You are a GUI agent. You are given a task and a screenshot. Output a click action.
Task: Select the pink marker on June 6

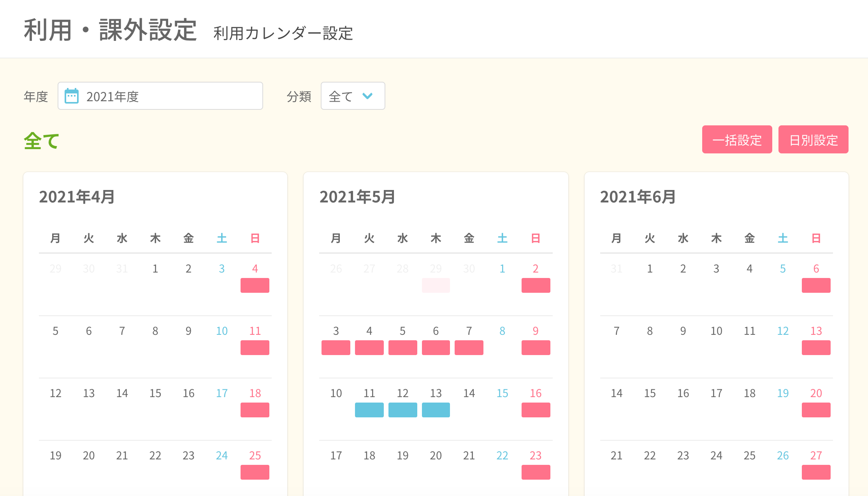pyautogui.click(x=816, y=285)
